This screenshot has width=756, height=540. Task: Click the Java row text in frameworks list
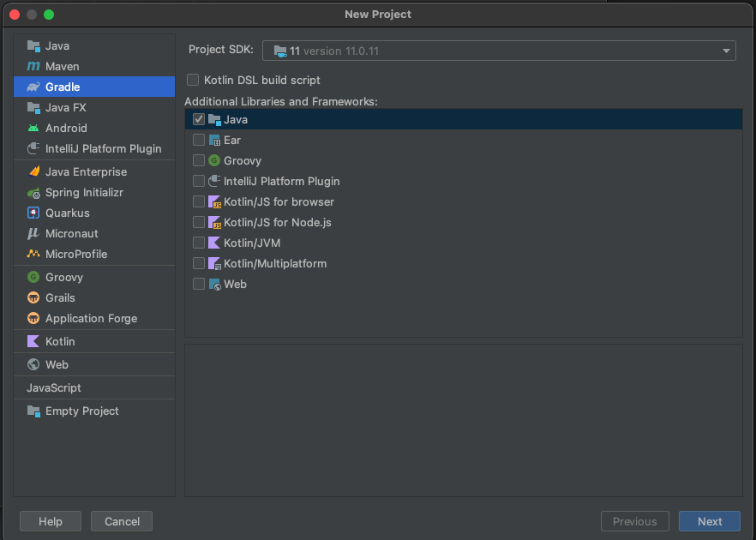coord(236,120)
